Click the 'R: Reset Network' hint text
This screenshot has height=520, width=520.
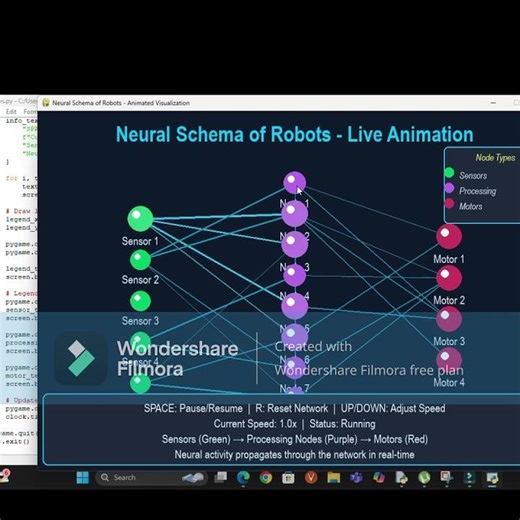click(x=291, y=408)
